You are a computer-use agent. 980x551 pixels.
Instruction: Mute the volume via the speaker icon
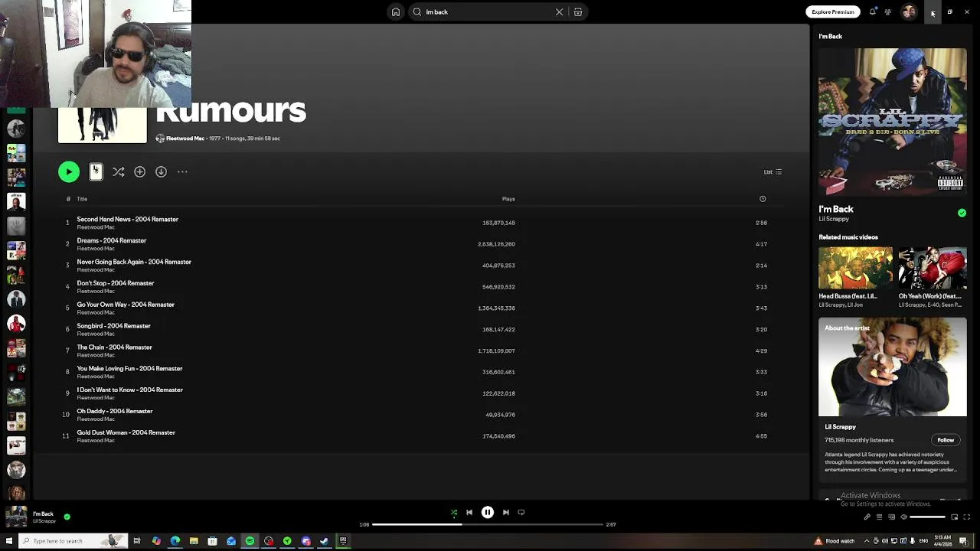903,517
